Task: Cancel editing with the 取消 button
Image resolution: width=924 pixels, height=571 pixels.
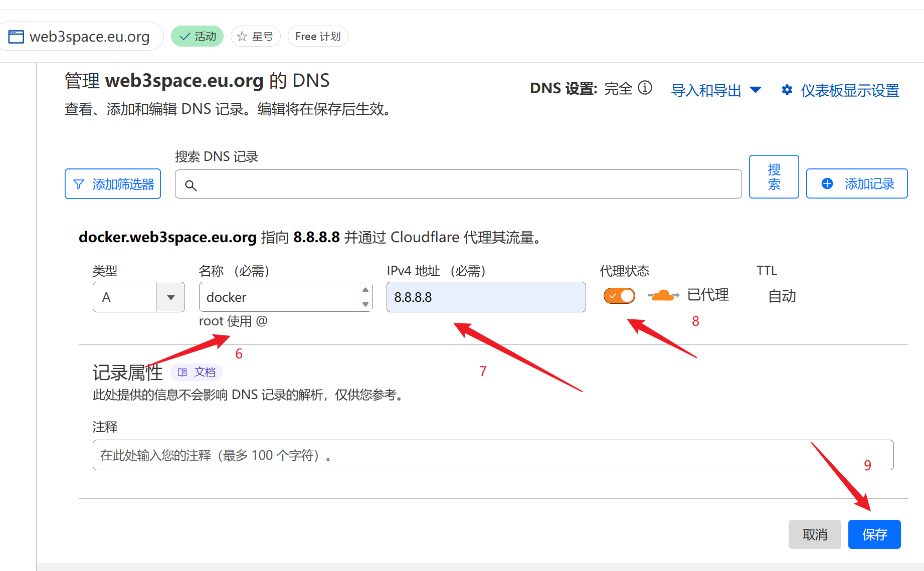Action: pyautogui.click(x=815, y=534)
